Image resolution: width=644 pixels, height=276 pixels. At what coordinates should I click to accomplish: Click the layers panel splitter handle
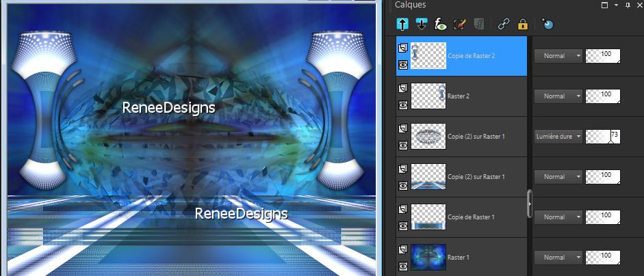coord(530,203)
